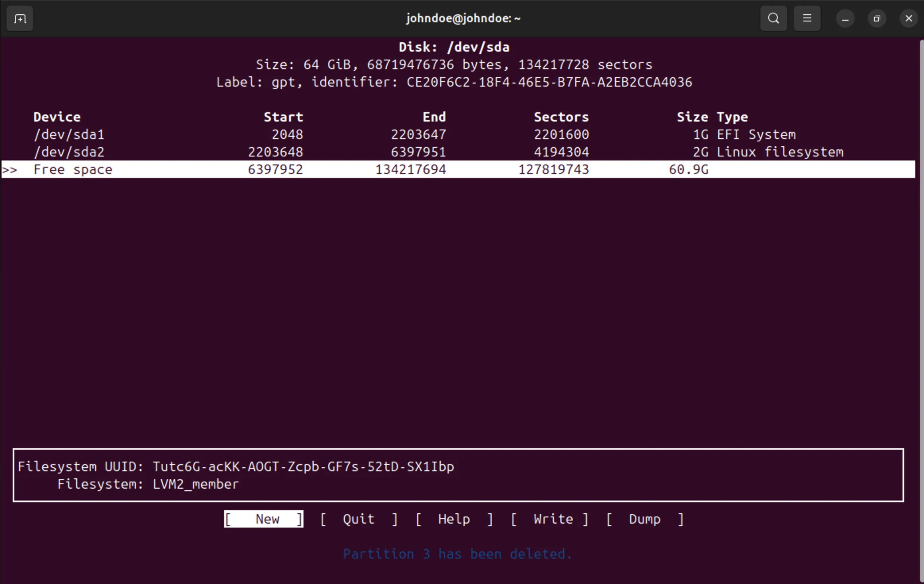Close the terminal window
Viewport: 924px width, 584px height.
[x=909, y=19]
